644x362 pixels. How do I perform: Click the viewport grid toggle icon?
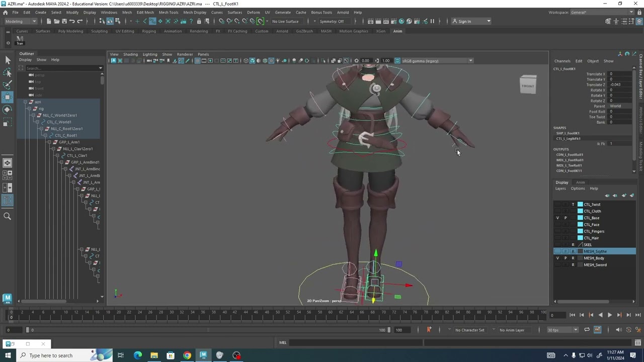pos(197,61)
